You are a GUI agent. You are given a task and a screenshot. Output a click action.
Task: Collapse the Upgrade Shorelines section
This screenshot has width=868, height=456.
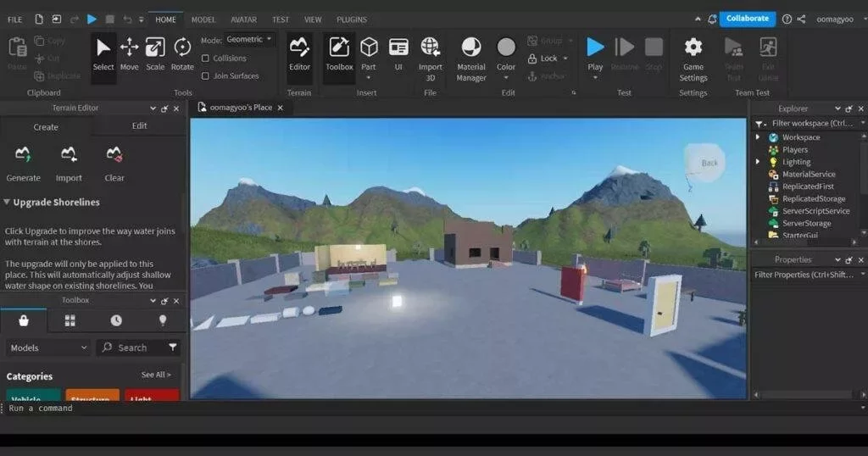coord(7,202)
